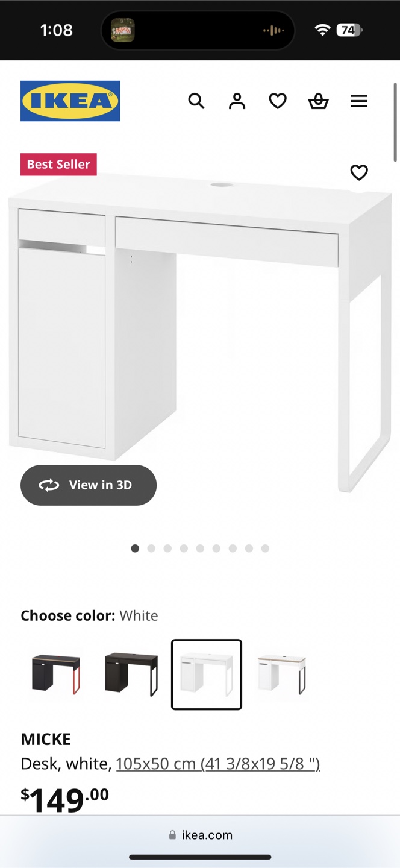Viewport: 400px width, 868px height.
Task: Select the black-brown with red leg color
Action: coord(56,675)
